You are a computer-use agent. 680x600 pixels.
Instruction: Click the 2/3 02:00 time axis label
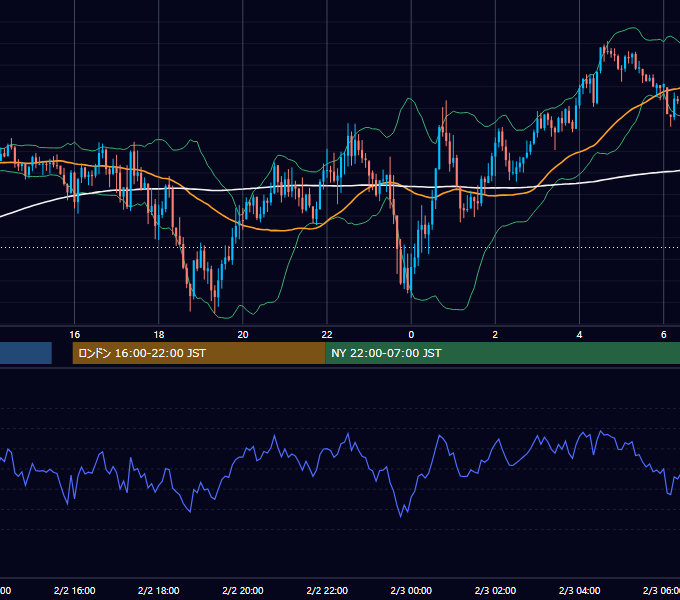point(495,590)
